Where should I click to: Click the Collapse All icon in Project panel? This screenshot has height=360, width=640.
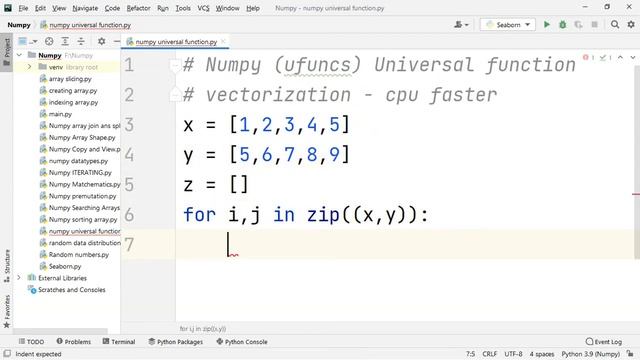pyautogui.click(x=81, y=41)
